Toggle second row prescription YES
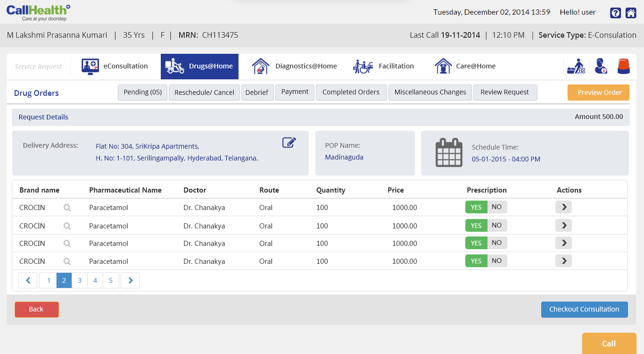Screen dimensions: 644x354 click(476, 226)
